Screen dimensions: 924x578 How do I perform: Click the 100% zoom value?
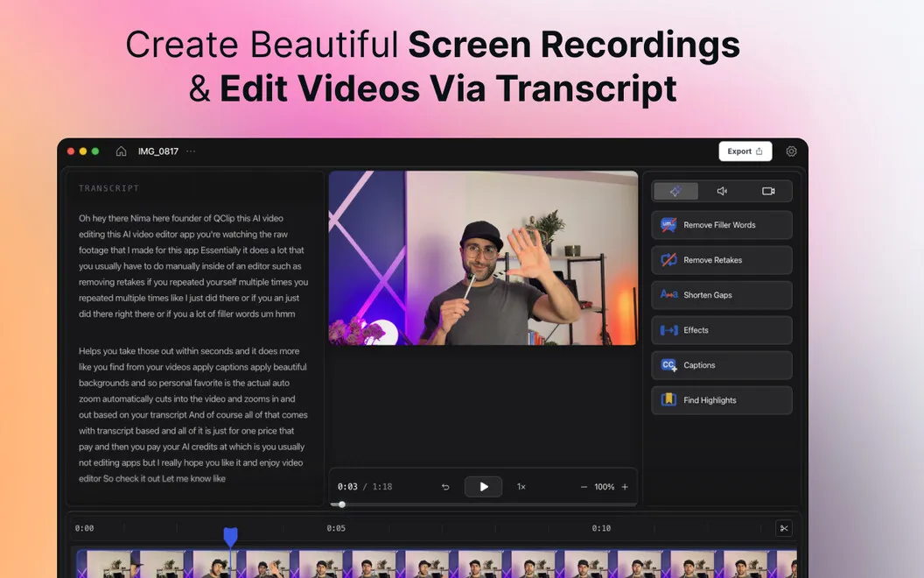(x=604, y=487)
